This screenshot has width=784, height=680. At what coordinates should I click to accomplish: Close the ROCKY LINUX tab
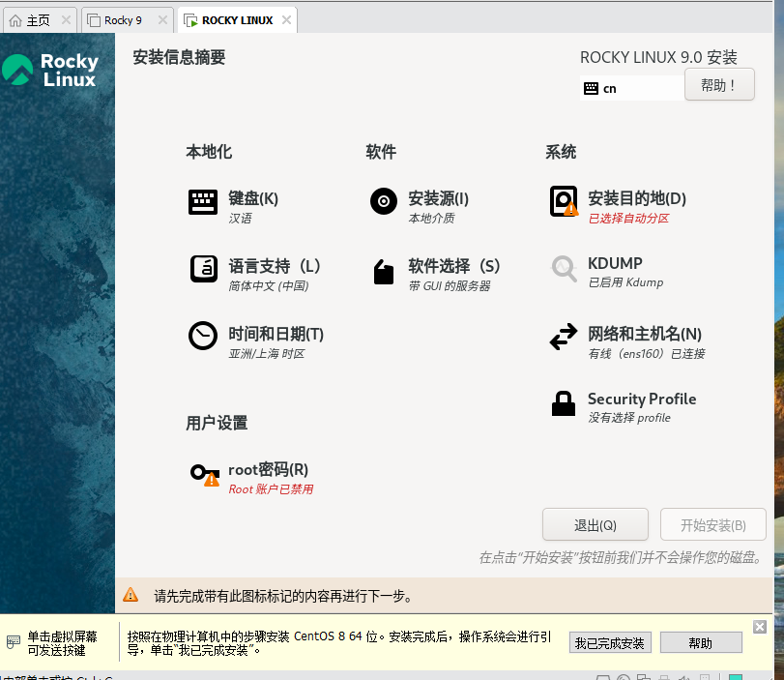[x=286, y=20]
